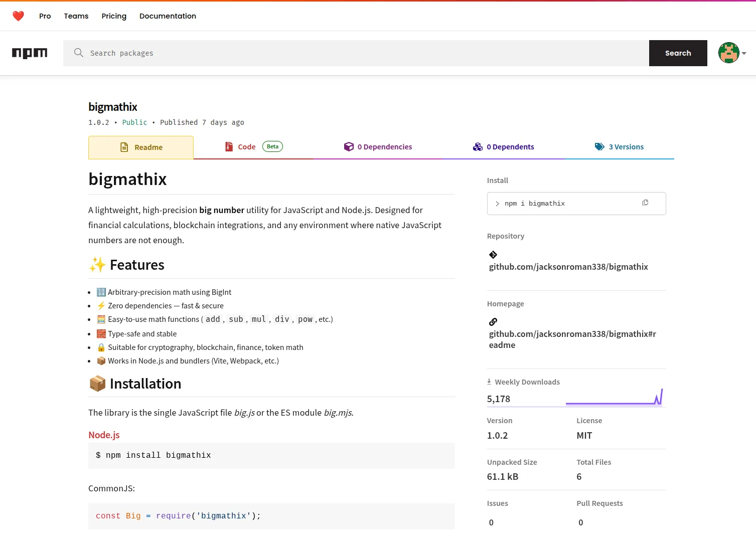Click the tag icon on Versions tab
The image size is (756, 542).
point(599,146)
